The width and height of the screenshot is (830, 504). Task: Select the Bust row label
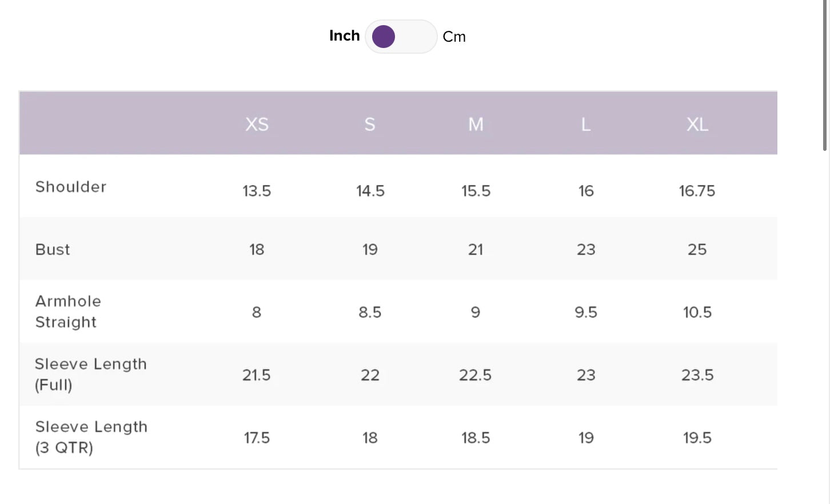pyautogui.click(x=53, y=250)
